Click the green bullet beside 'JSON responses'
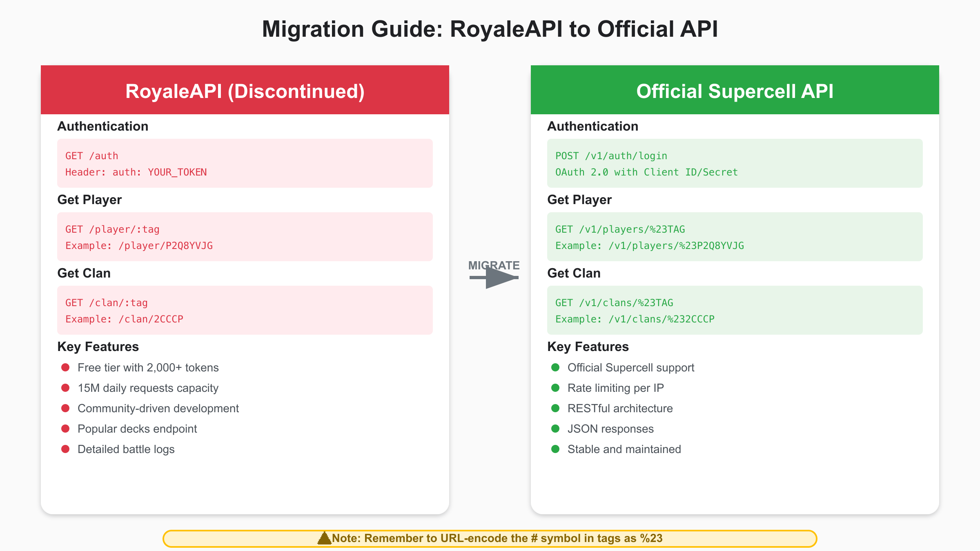The height and width of the screenshot is (551, 980). (555, 429)
